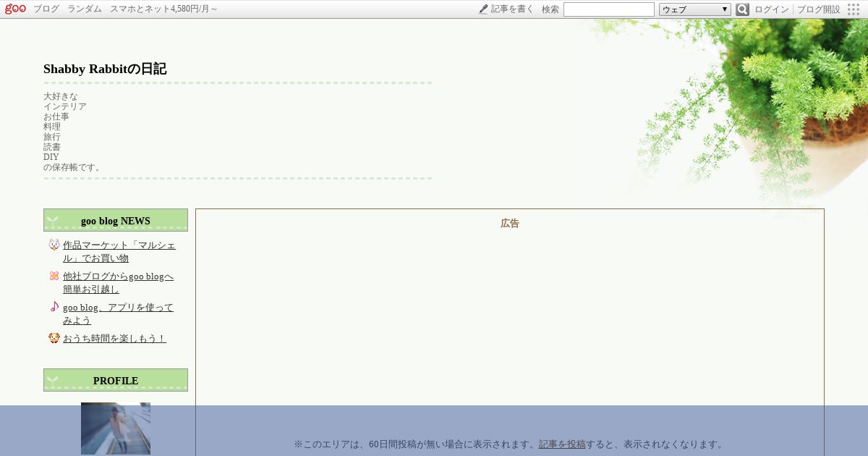868x456 pixels.
Task: Open the ランダム top menu link
Action: click(x=85, y=9)
